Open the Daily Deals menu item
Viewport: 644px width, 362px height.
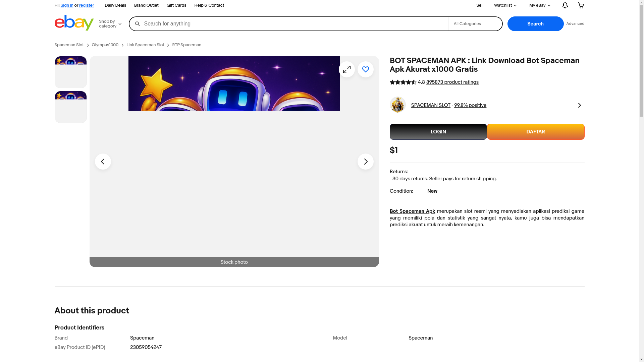[x=115, y=5]
